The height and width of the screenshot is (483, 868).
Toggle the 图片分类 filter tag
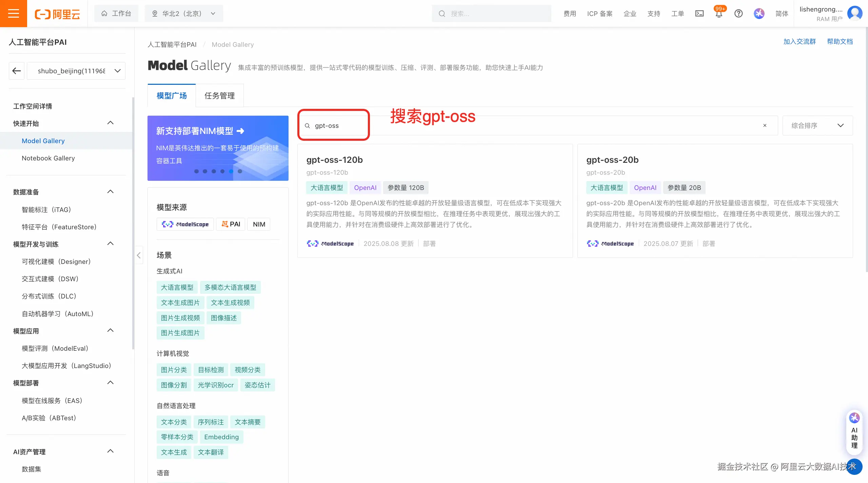pyautogui.click(x=174, y=370)
